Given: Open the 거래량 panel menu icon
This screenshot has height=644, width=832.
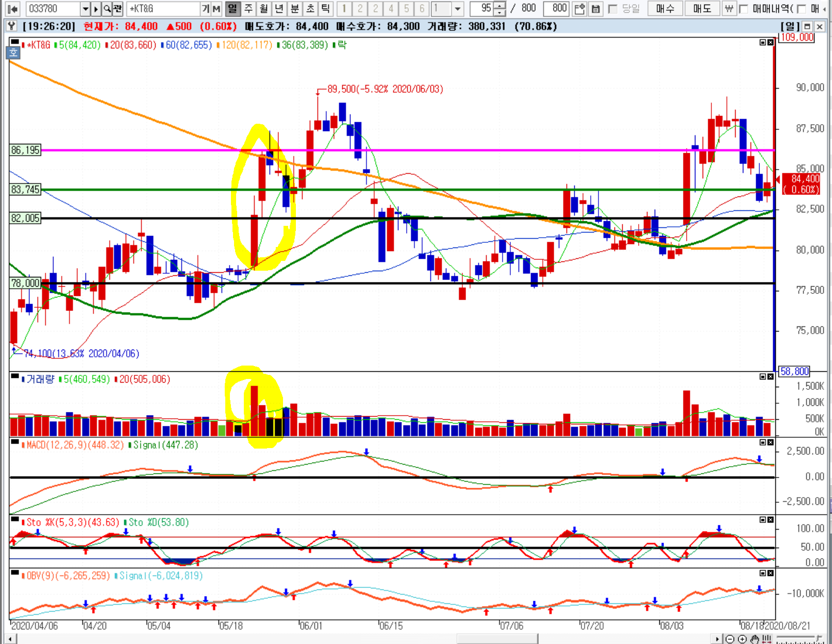Looking at the screenshot, I should [x=14, y=376].
